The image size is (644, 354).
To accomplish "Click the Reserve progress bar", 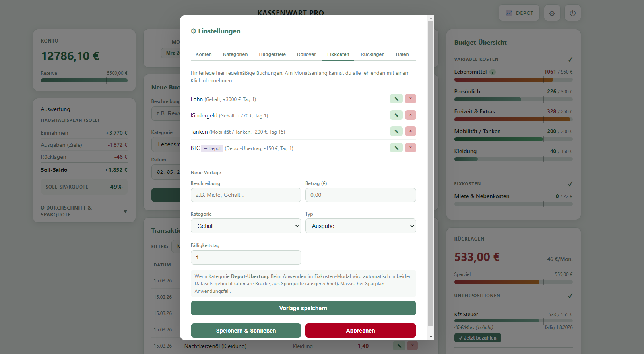I will pyautogui.click(x=84, y=80).
